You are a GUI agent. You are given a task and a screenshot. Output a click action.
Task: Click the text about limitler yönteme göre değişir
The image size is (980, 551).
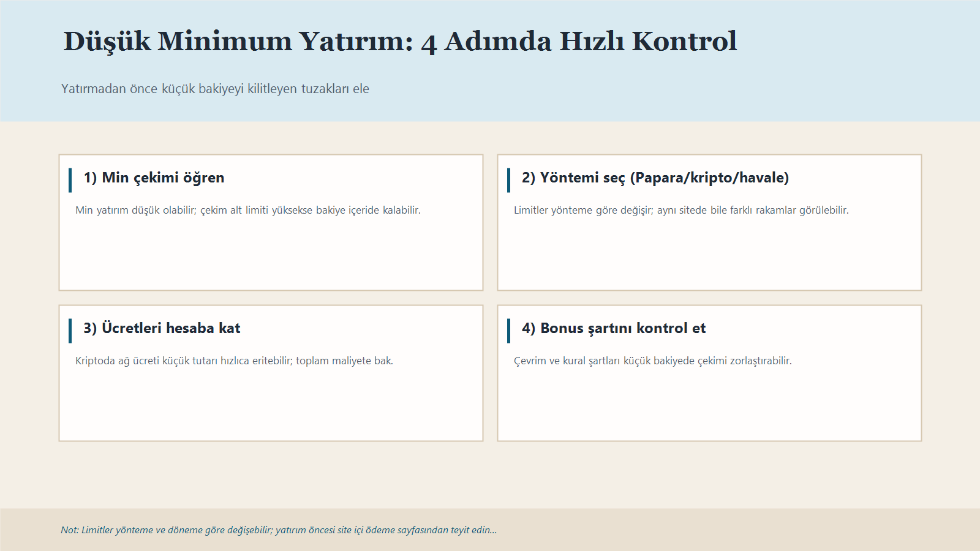682,210
